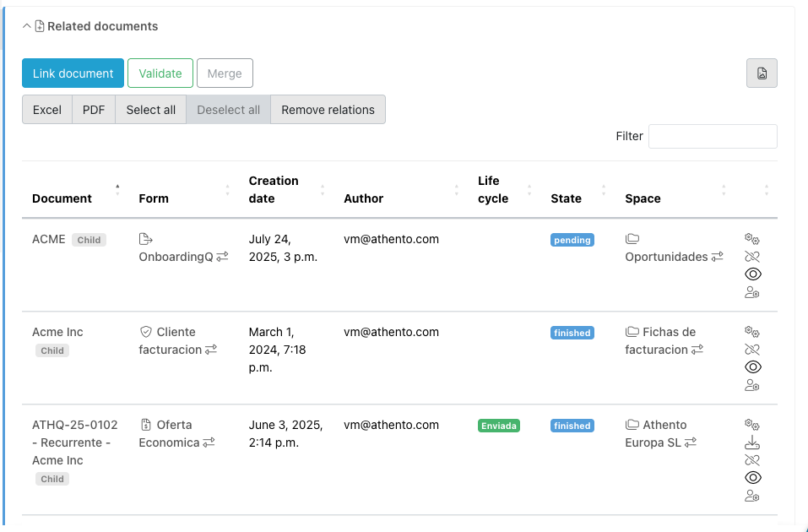The image size is (808, 532).
Task: Open the gears settings icon for ACME row
Action: (x=752, y=239)
